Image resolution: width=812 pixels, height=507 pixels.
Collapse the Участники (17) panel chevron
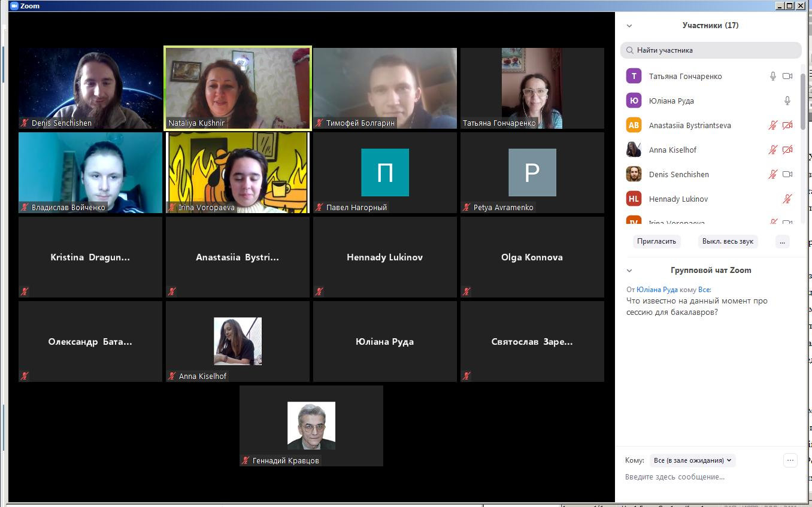(629, 26)
